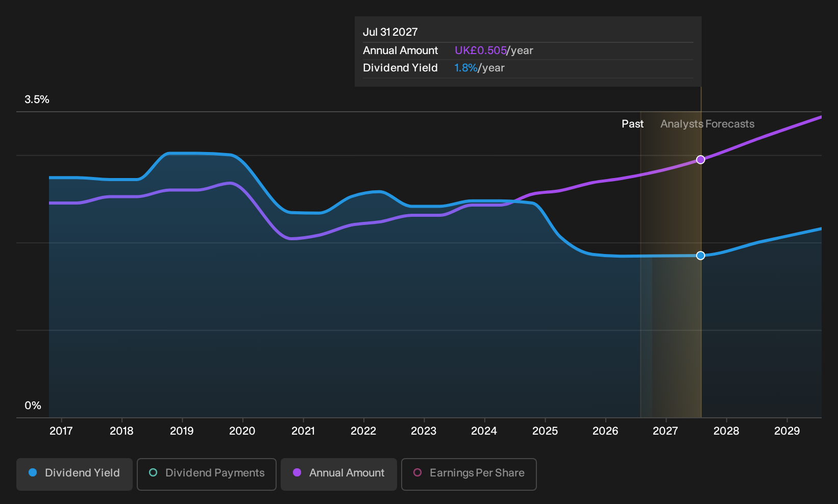838x504 pixels.
Task: Click the UK£0.505 annual amount value
Action: (x=481, y=51)
